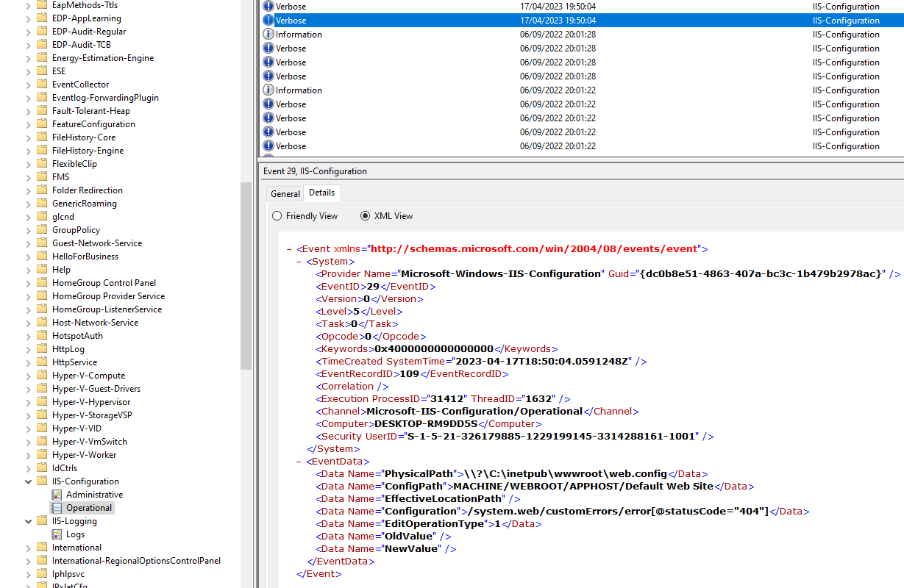Click the Keywords 0x4000000000000000 value
Viewport: 904px width, 588px height.
[434, 349]
